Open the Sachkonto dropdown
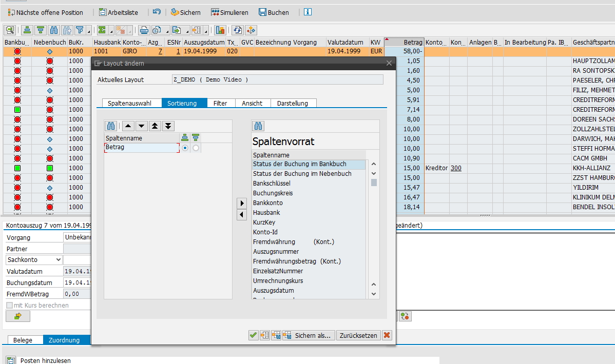Screen dimensions: 615x364 (x=57, y=260)
